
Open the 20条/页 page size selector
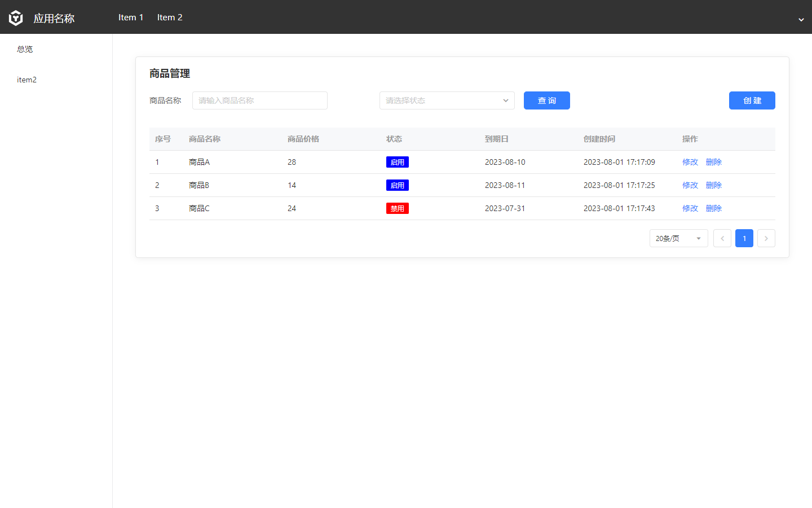click(678, 238)
